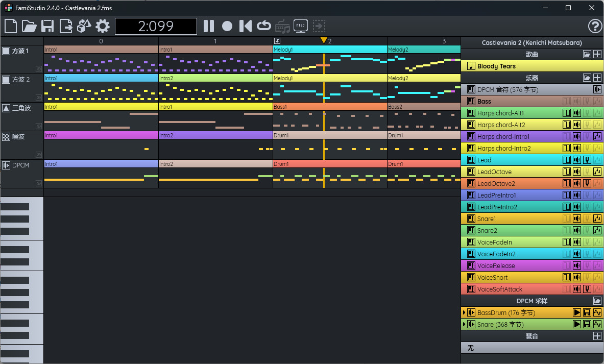Edit the Snare sample waveform
This screenshot has width=604, height=364.
pyautogui.click(x=597, y=324)
